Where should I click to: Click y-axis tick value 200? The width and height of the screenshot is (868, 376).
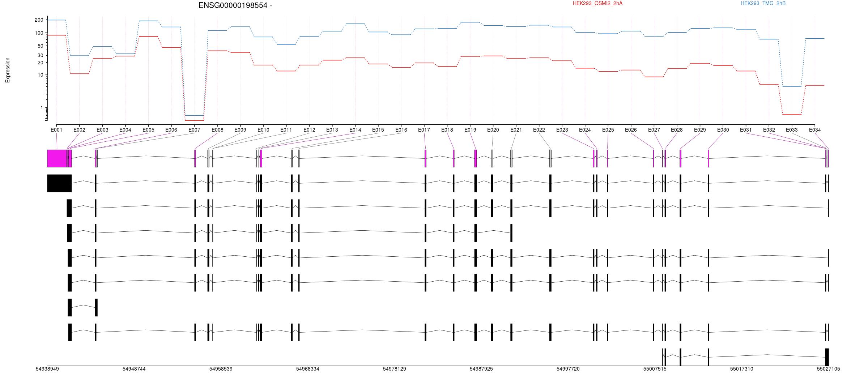pos(39,20)
